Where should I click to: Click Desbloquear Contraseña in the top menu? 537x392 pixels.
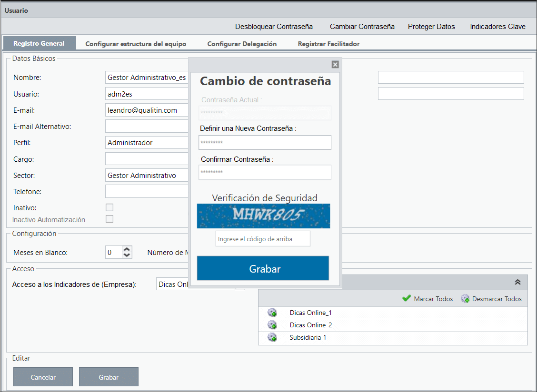click(x=274, y=27)
